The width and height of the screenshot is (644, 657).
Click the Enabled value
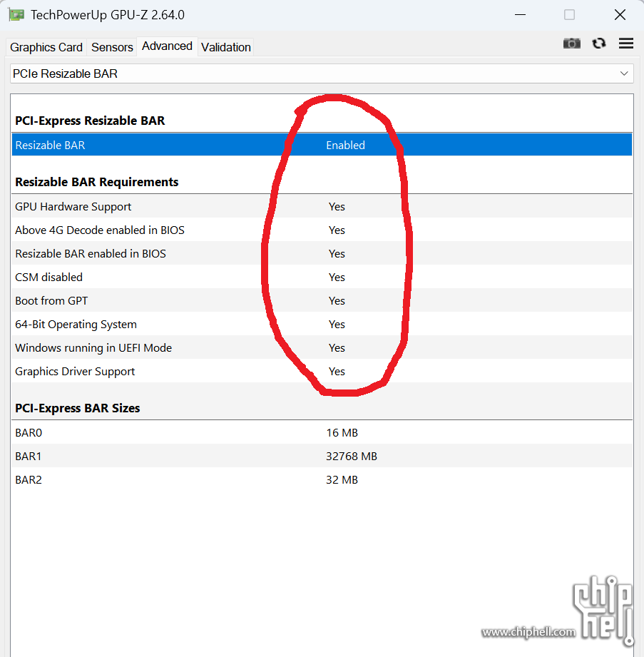tap(345, 145)
